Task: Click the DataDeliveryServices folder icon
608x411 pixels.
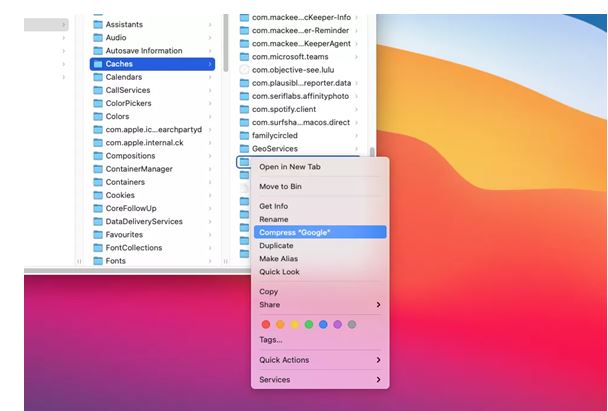Action: (98, 222)
